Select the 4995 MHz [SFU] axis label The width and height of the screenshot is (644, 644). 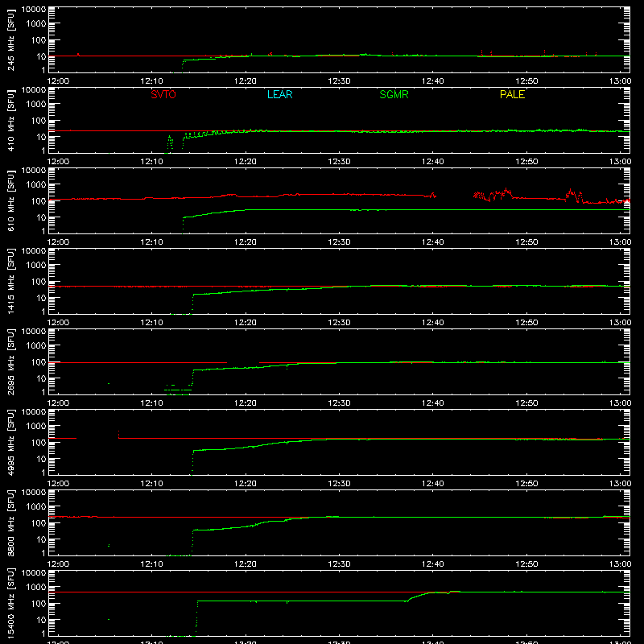point(11,442)
